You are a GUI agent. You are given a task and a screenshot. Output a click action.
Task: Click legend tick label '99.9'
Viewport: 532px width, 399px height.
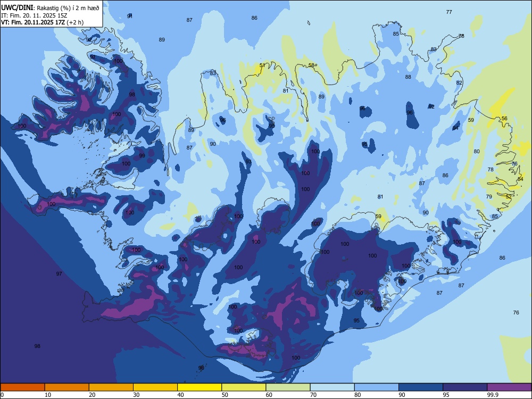pyautogui.click(x=493, y=395)
